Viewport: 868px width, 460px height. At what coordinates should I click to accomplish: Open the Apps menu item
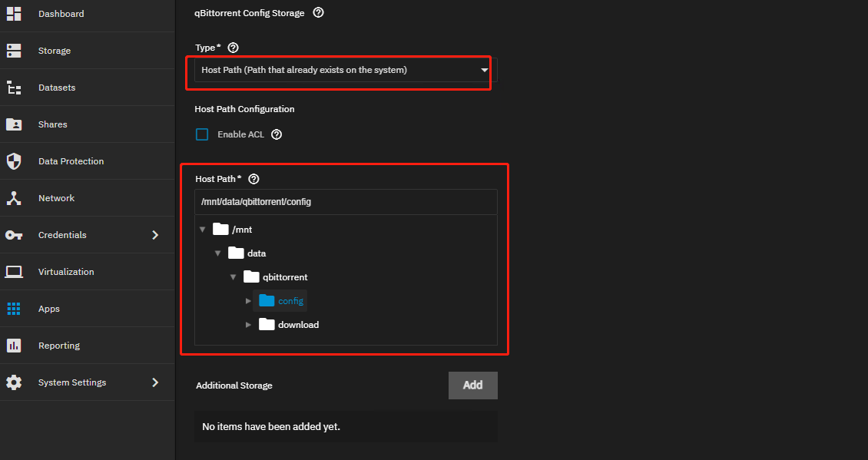point(88,309)
